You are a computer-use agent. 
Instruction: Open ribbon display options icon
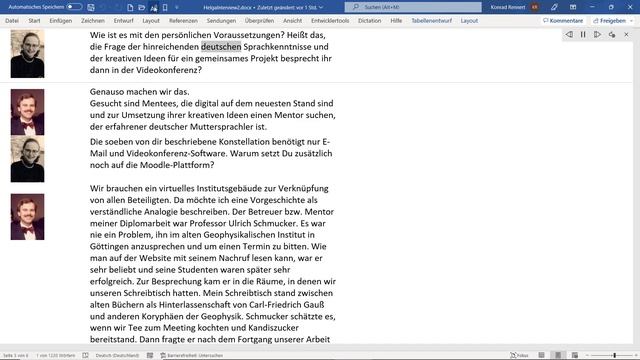point(573,7)
